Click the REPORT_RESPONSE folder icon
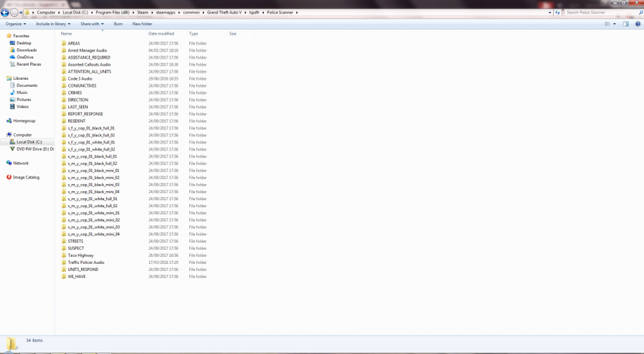644x354 pixels. point(64,114)
